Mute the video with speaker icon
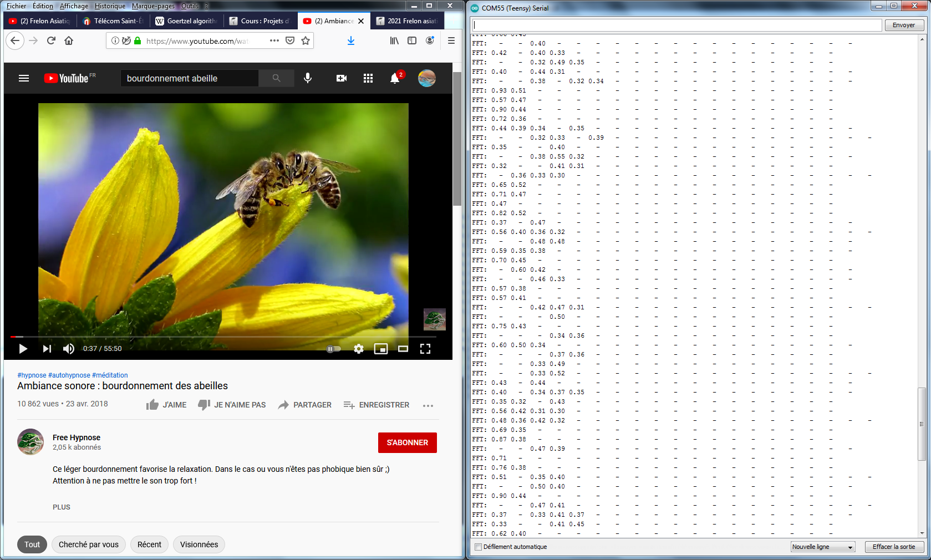 [68, 349]
